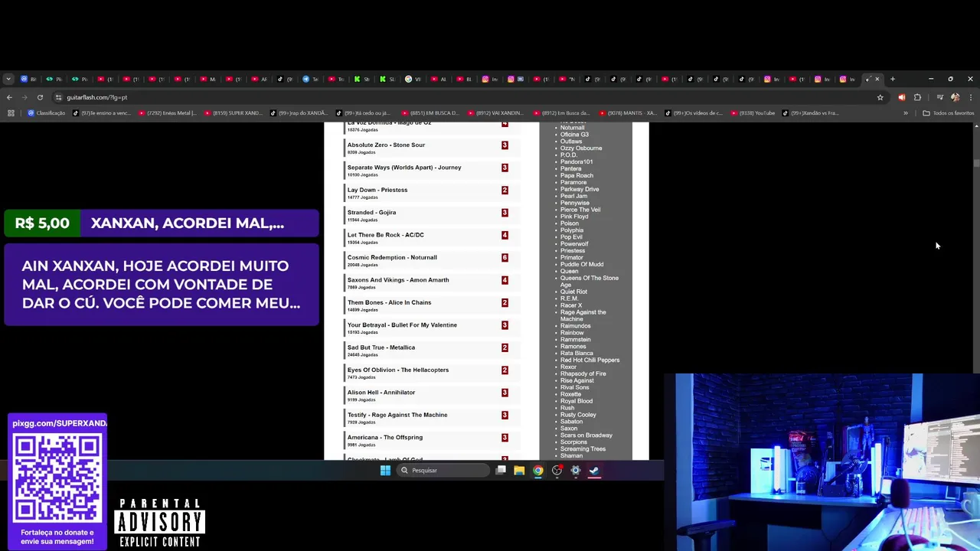Open the Todos os favoritos folder
Image resolution: width=980 pixels, height=551 pixels.
click(949, 113)
